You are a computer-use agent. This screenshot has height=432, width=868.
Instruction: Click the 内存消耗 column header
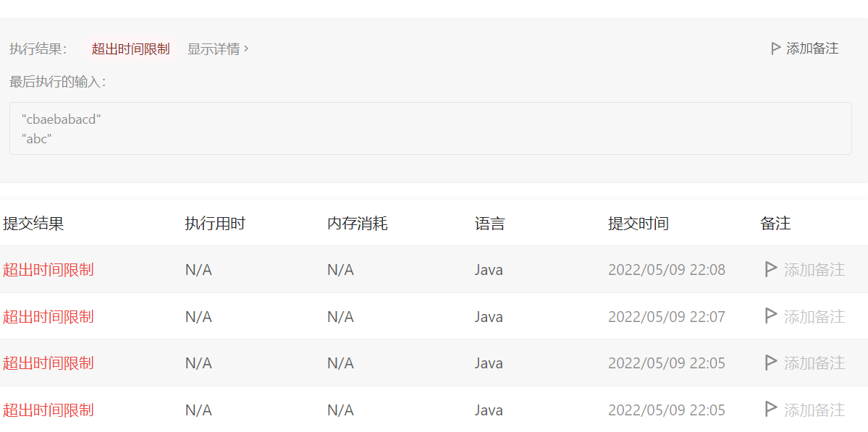[x=357, y=224]
